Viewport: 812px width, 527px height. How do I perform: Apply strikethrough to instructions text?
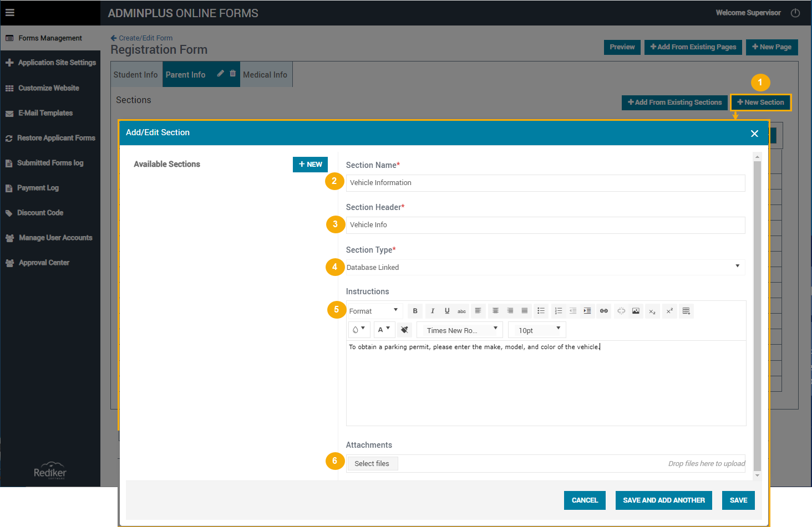[x=461, y=311]
